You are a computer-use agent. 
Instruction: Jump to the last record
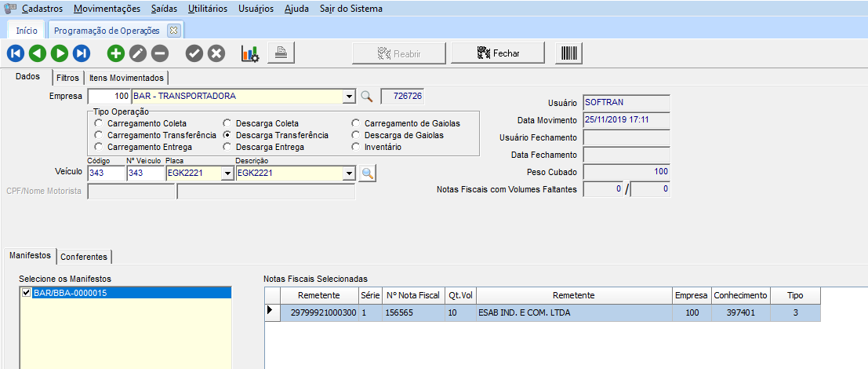[81, 53]
